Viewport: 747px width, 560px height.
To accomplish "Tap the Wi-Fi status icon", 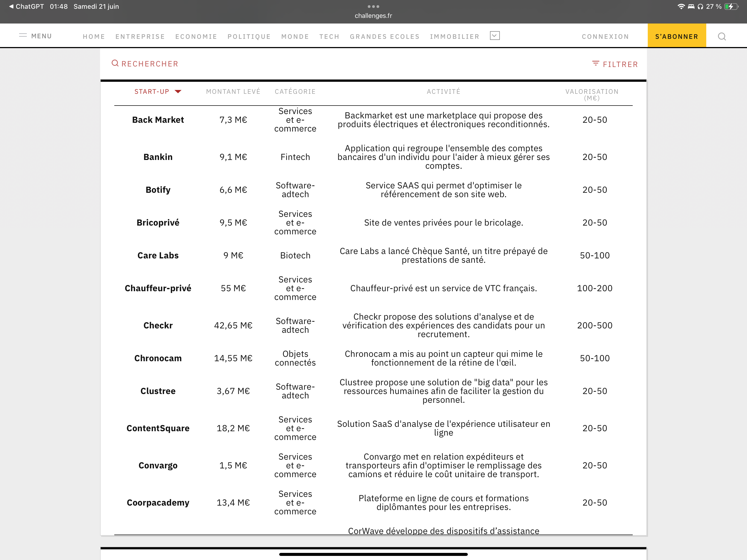I will coord(681,6).
